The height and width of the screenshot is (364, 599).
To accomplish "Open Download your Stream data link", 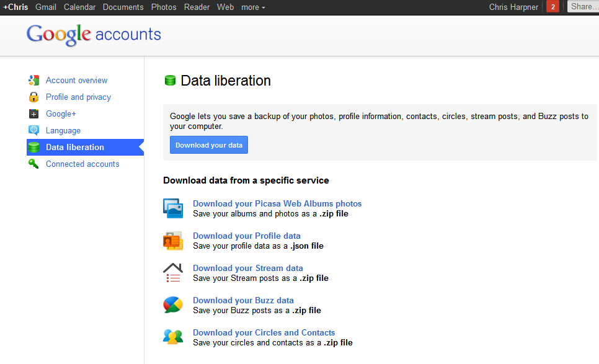I will 247,268.
